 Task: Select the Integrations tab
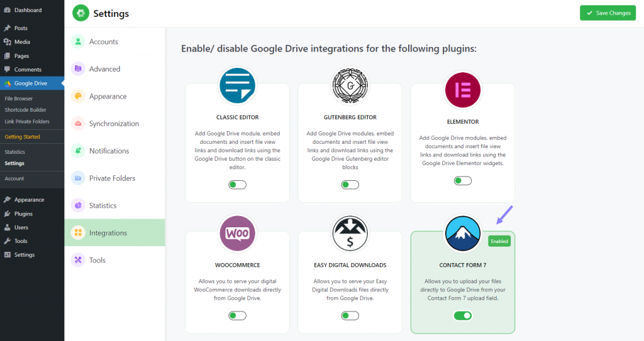pos(114,232)
